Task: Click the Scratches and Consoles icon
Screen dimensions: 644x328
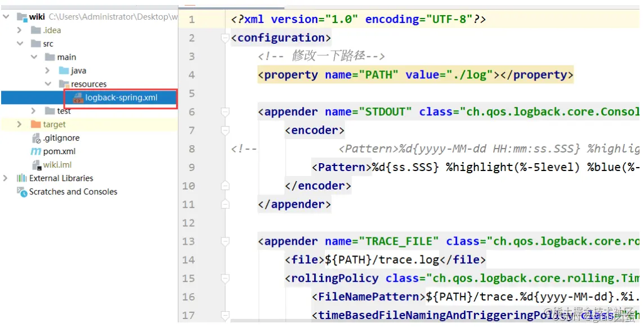Action: click(22, 192)
